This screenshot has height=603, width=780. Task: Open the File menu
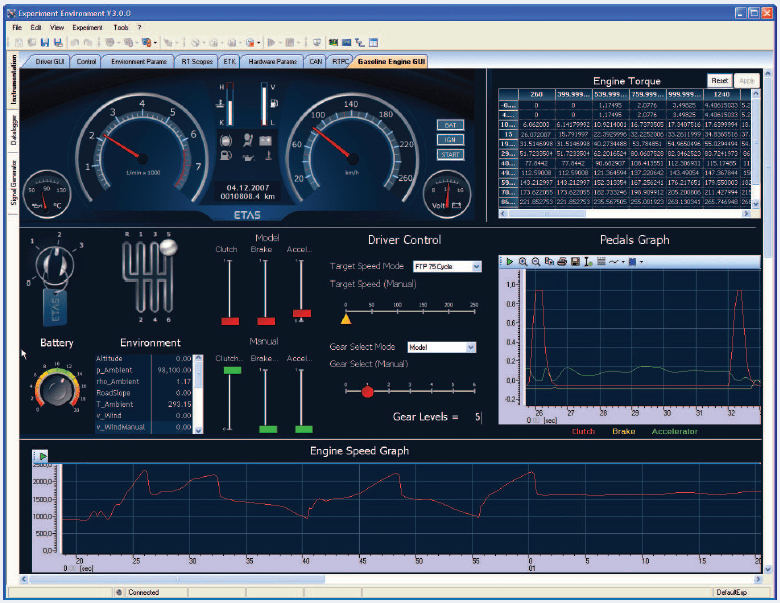[17, 27]
